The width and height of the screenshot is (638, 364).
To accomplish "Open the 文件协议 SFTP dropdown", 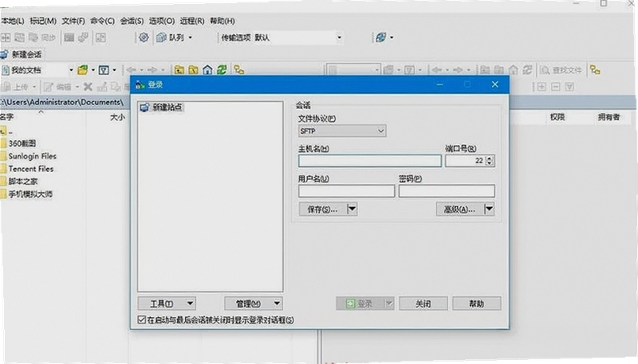I will pos(342,131).
